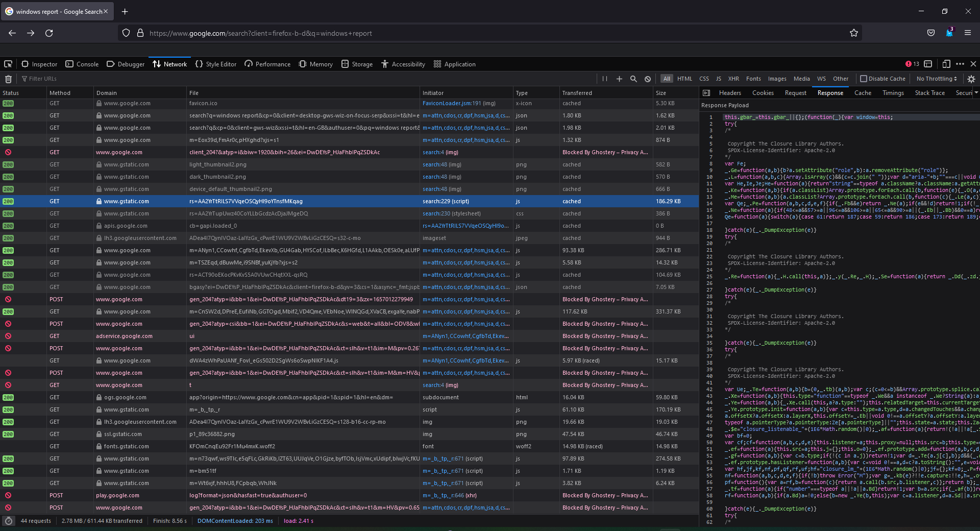Open the Firefox application menu
Screen dimensions: 980x531
pos(968,33)
